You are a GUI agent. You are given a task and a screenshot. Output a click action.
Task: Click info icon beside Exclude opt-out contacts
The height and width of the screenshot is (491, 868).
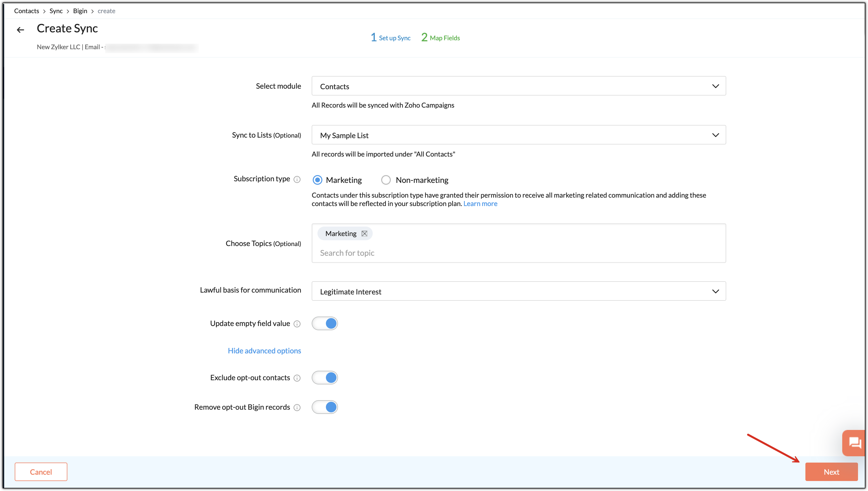coord(297,378)
